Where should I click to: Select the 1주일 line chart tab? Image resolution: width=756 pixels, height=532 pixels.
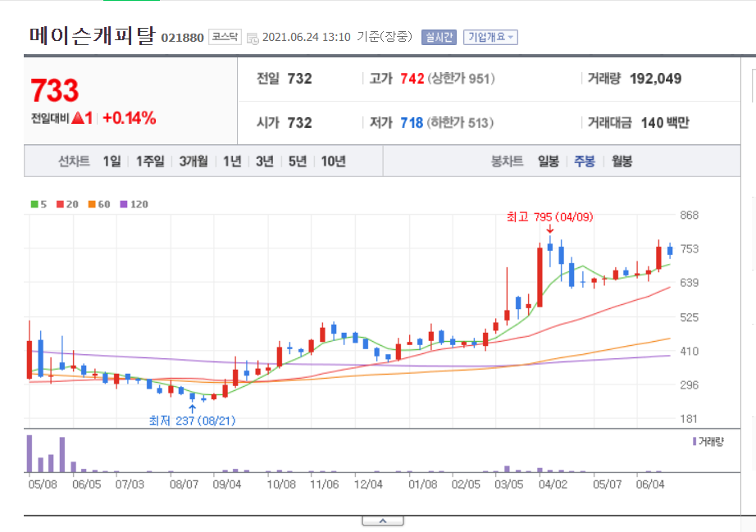click(x=150, y=161)
